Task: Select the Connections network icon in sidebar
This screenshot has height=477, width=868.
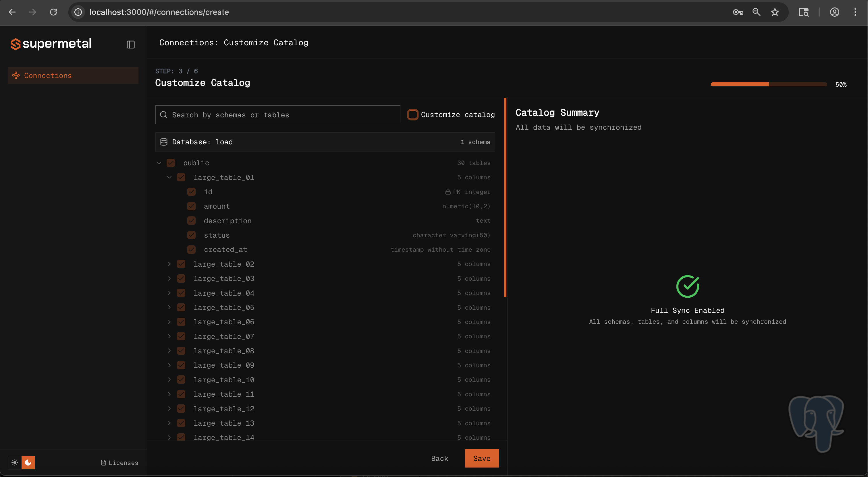Action: click(16, 75)
